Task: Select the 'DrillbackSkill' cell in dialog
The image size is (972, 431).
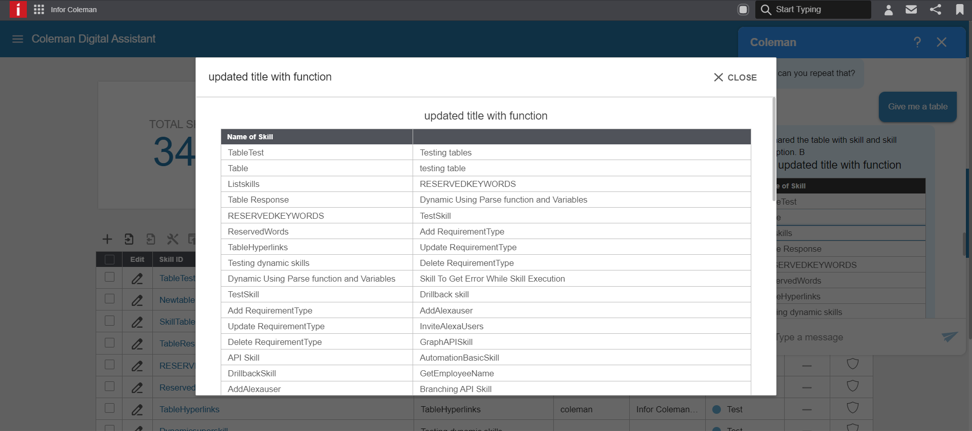Action: 317,373
